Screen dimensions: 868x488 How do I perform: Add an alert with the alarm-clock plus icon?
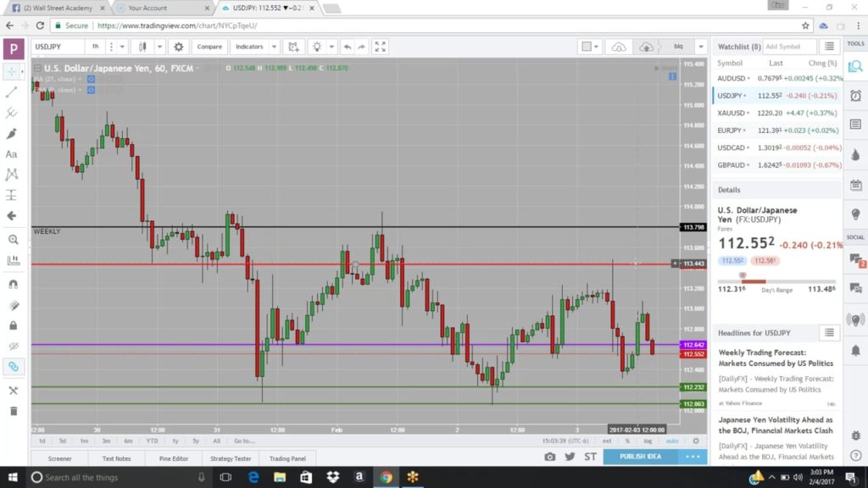coord(293,47)
